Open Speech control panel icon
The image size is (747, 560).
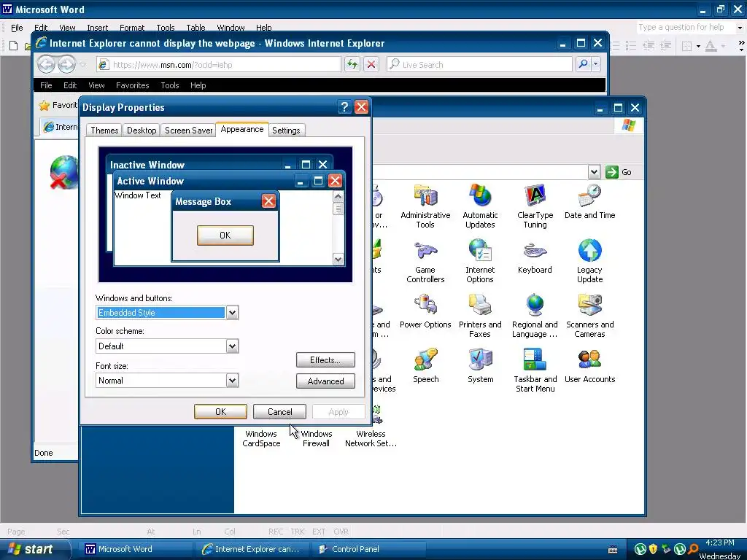coord(426,366)
